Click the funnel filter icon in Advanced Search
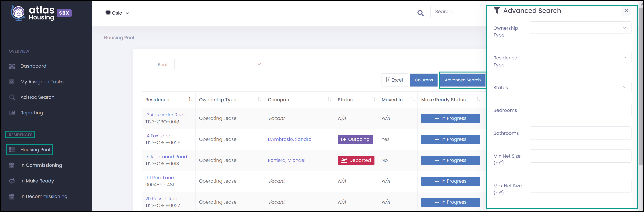 coord(496,10)
